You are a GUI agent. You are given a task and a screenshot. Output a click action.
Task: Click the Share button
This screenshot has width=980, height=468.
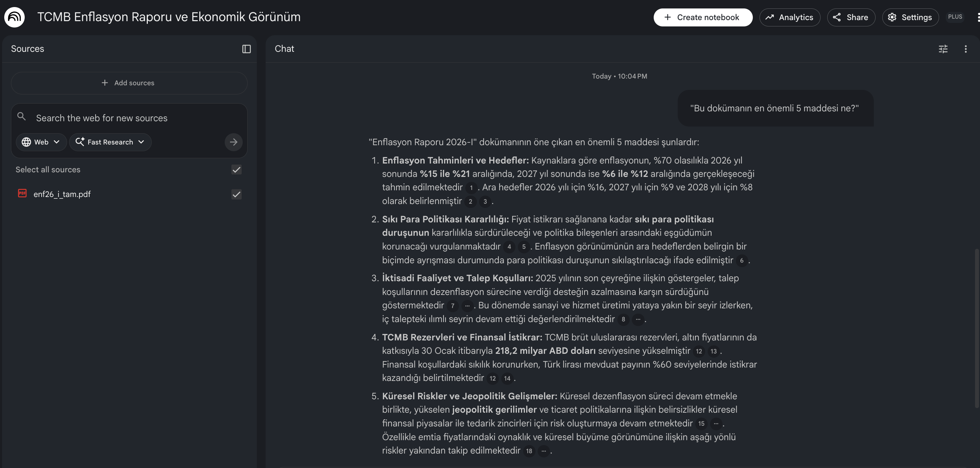click(851, 18)
